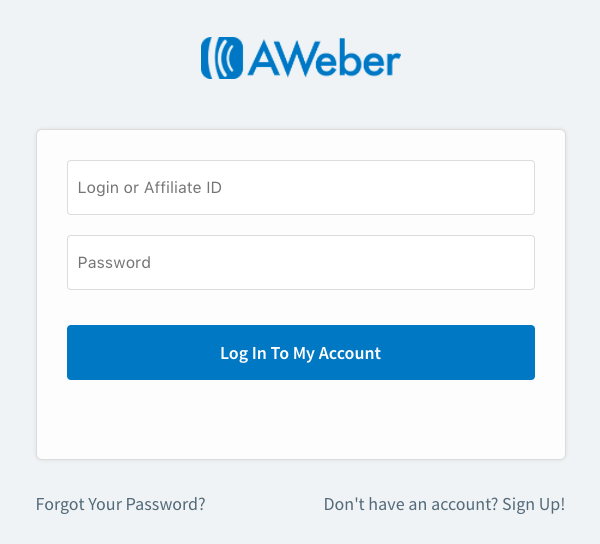
Task: Open the Forgot Your Password link
Action: click(121, 504)
